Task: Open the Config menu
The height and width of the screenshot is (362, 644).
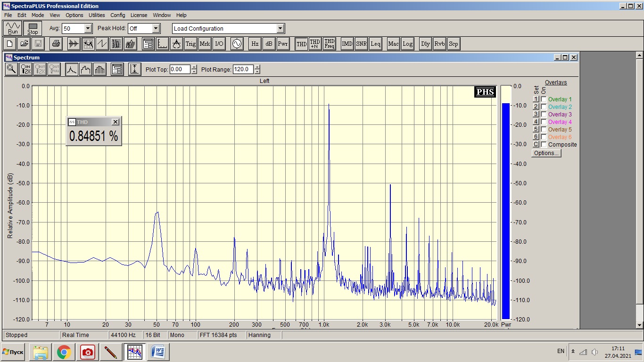Action: tap(118, 15)
